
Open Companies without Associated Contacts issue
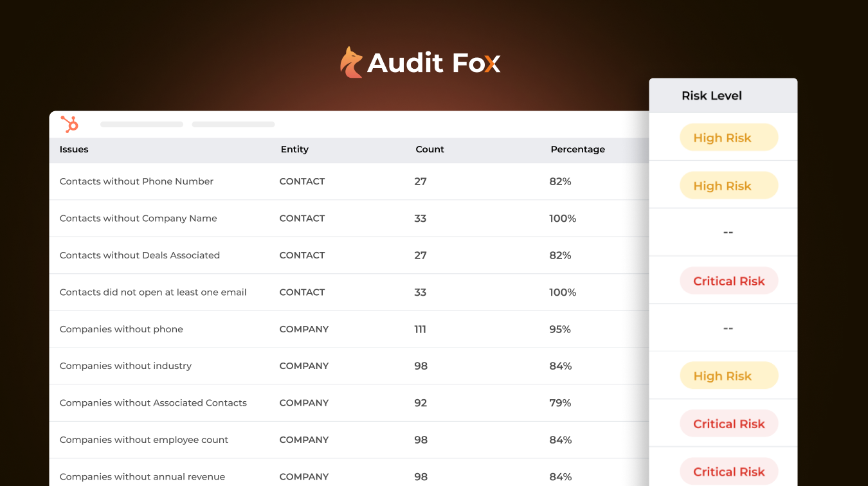(x=153, y=403)
